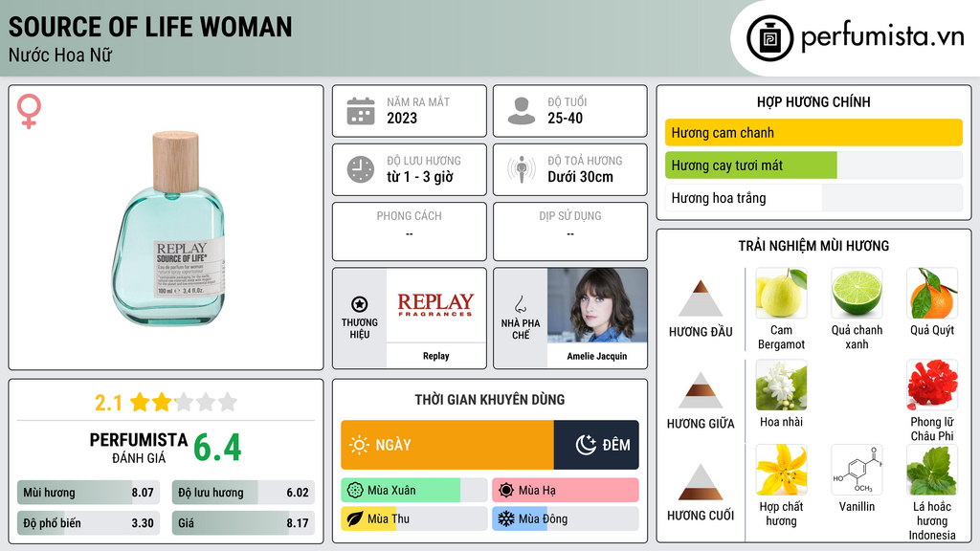Click the pink female gender symbol

coord(29,111)
